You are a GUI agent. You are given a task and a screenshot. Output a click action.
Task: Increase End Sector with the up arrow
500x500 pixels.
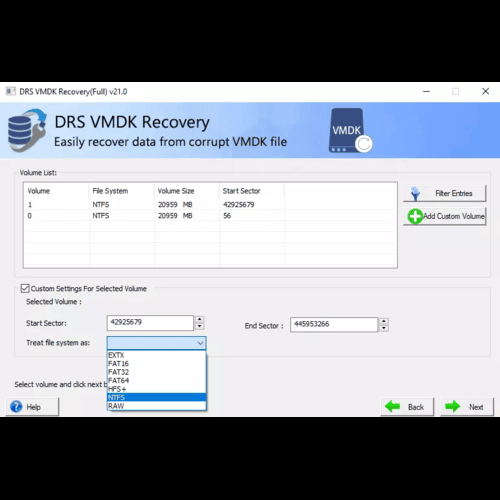click(384, 321)
